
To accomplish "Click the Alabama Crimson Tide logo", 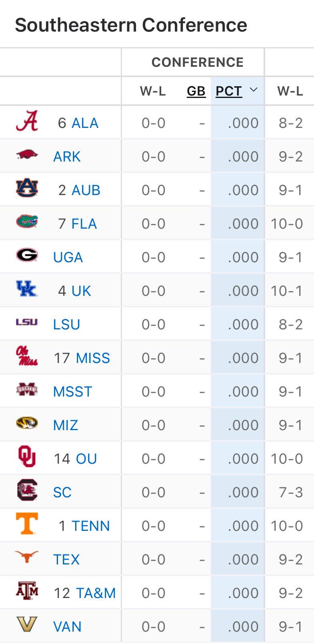I will pyautogui.click(x=27, y=121).
